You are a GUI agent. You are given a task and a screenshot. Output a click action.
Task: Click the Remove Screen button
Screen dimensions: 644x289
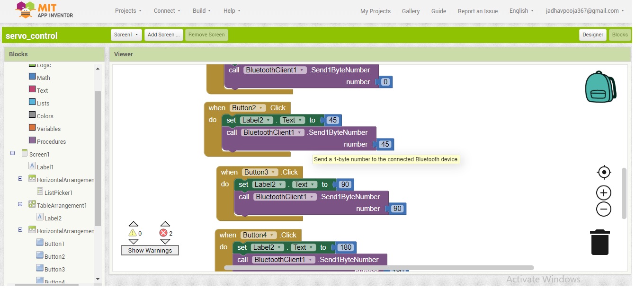206,35
